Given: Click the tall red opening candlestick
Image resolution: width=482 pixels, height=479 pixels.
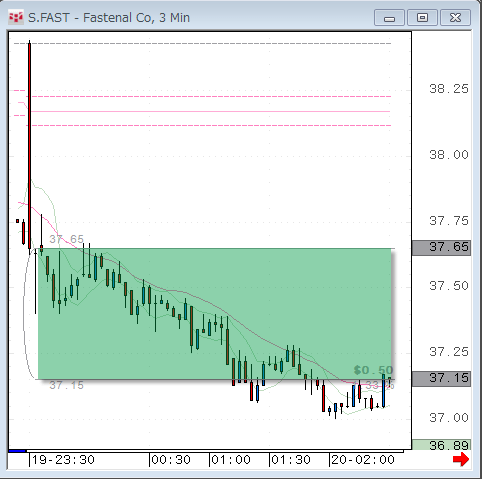Looking at the screenshot, I should 30,146.
